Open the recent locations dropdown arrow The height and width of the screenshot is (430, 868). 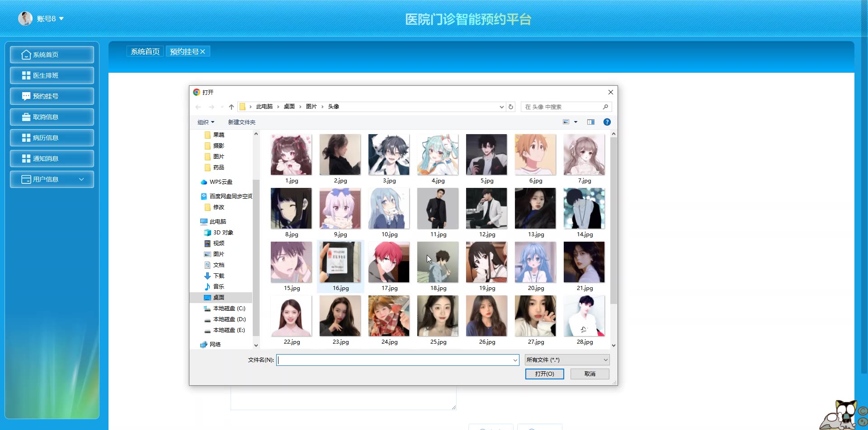pos(222,107)
